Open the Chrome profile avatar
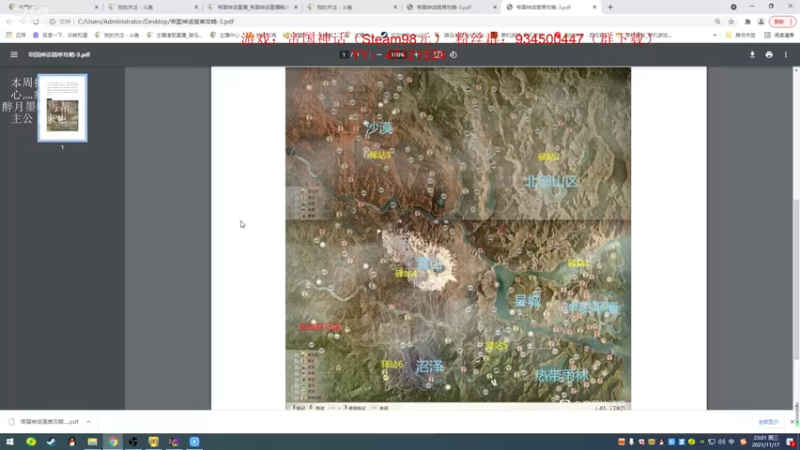This screenshot has height=450, width=800. (761, 21)
